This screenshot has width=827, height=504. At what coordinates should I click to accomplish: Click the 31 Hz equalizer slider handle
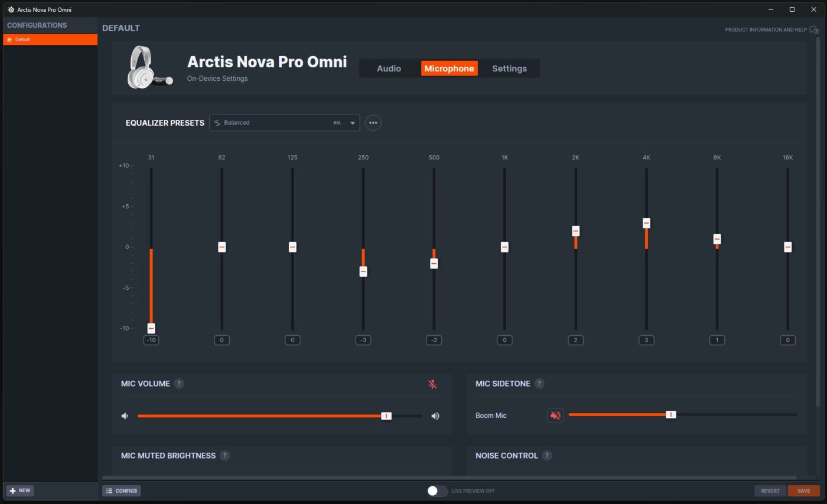coord(151,328)
